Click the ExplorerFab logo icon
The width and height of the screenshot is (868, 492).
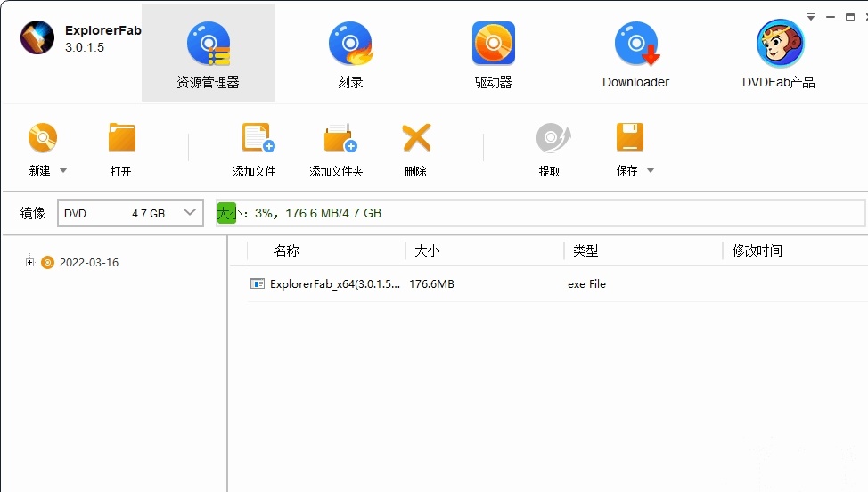point(37,38)
